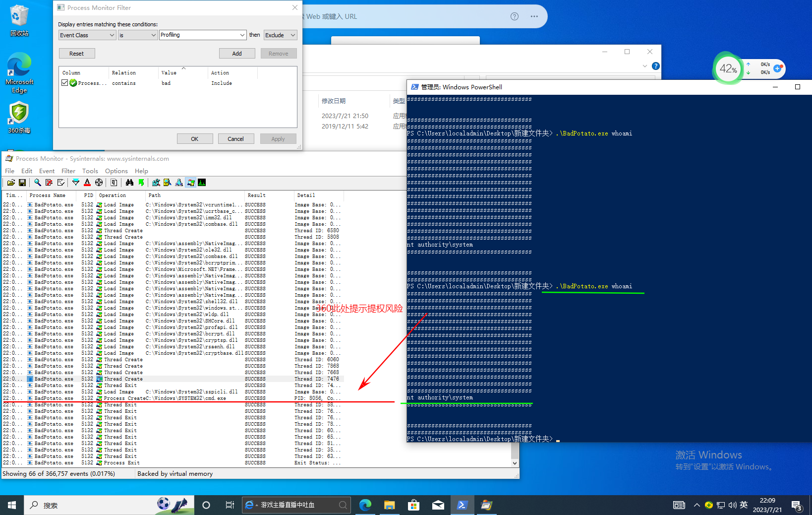Open the Event Class column dropdown

(x=87, y=35)
